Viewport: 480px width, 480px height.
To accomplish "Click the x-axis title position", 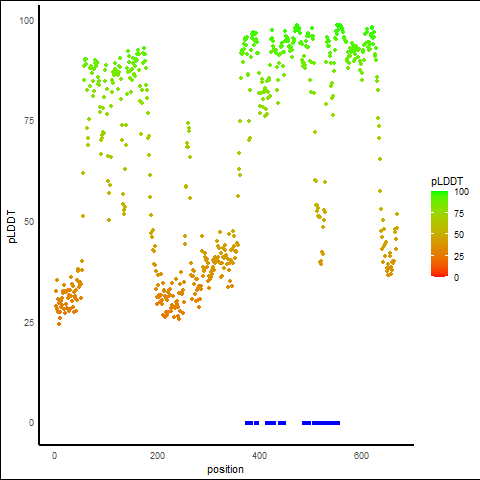I will 225,470.
